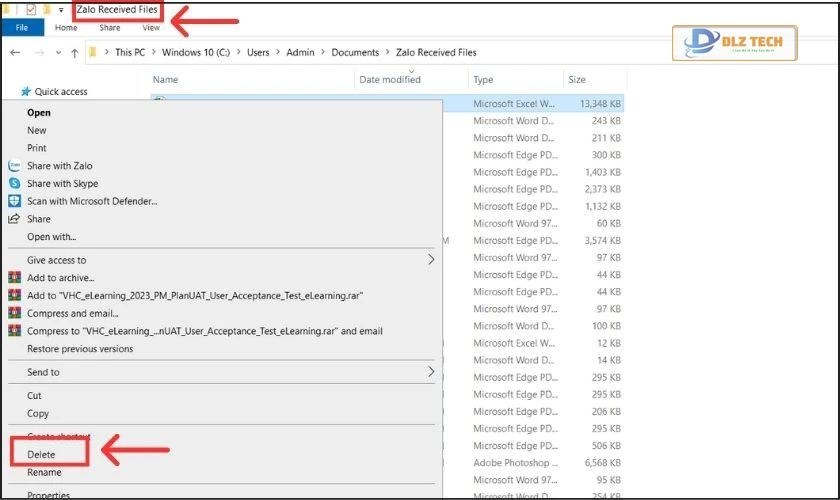The height and width of the screenshot is (500, 840).
Task: Select Add to VHC_eLearning...rar entry
Action: coord(195,295)
